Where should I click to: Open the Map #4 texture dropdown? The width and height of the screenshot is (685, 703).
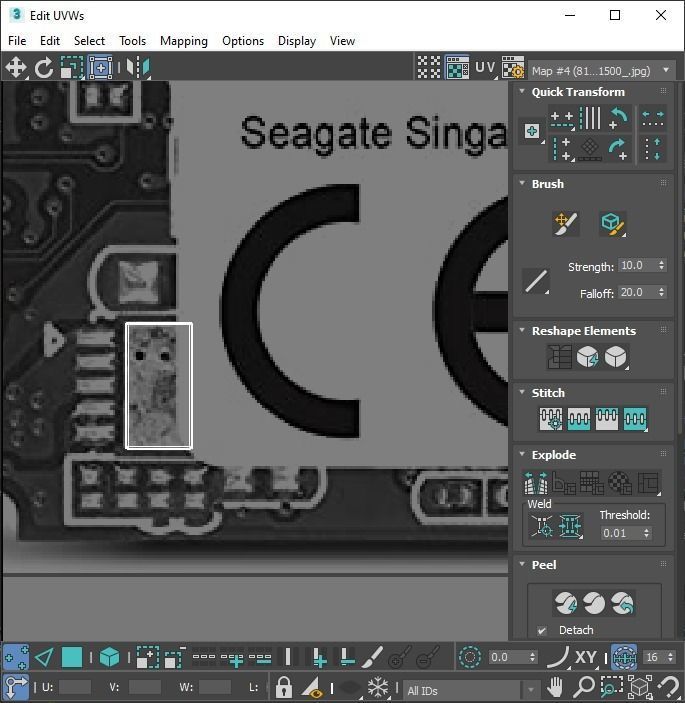pos(602,70)
